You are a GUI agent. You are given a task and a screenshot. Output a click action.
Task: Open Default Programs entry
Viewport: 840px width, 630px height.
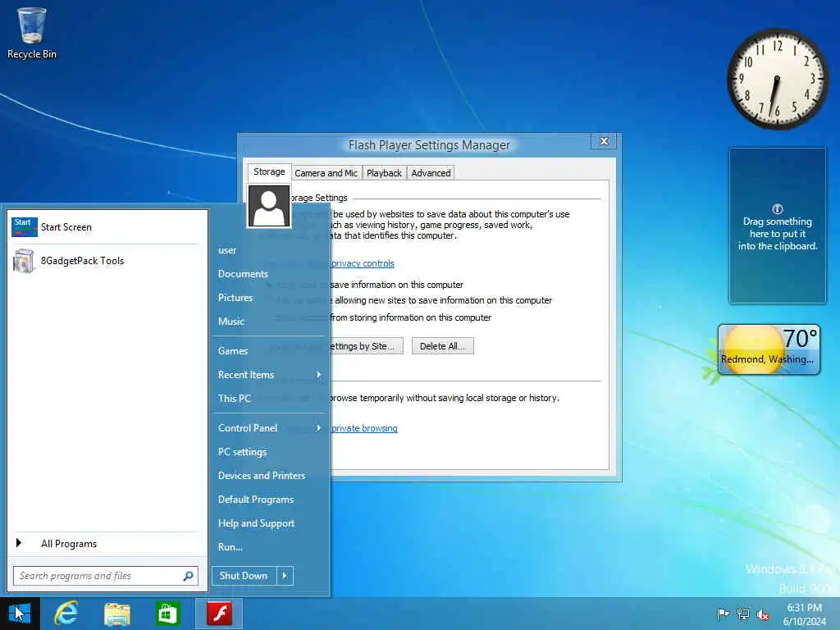[x=256, y=500]
